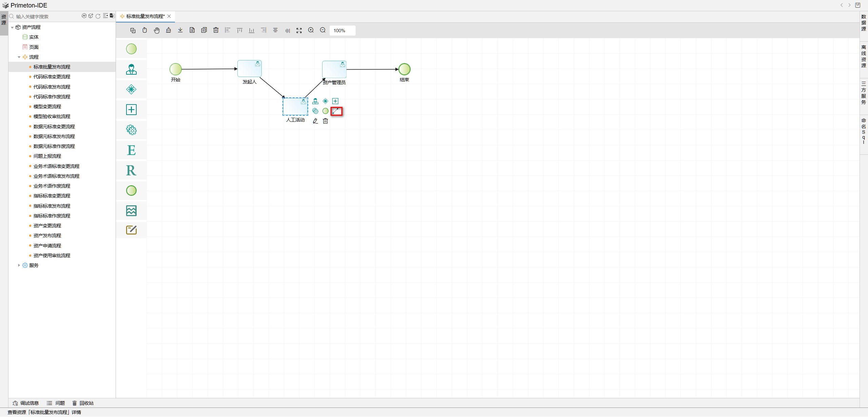Pick the manual activity person palette icon

coord(131,70)
